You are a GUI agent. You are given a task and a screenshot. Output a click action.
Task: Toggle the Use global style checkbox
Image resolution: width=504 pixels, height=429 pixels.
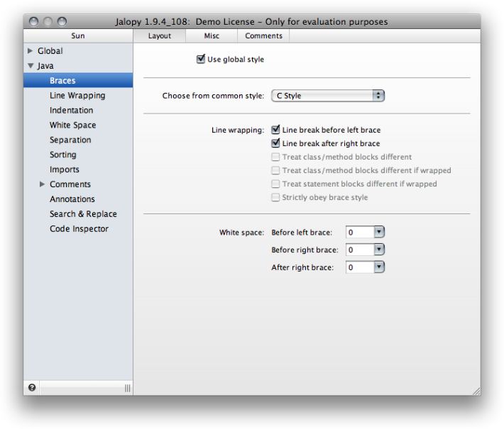click(x=201, y=59)
